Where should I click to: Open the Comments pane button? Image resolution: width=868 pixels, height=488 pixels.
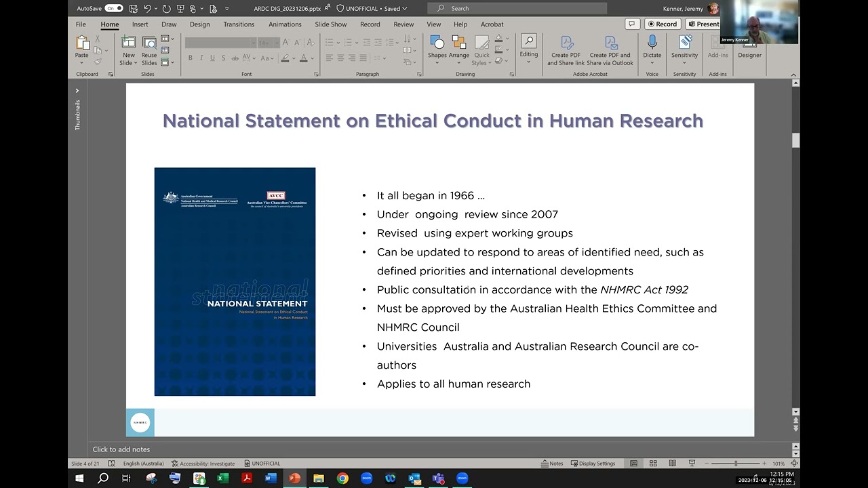coord(632,24)
